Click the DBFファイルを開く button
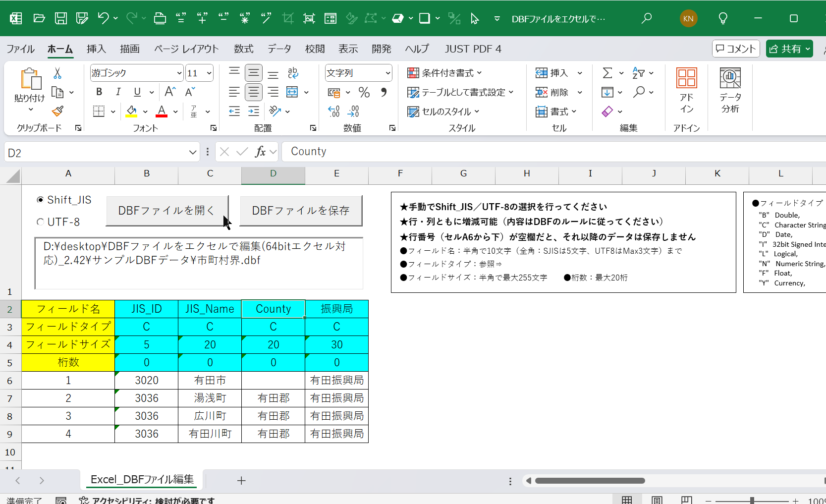Screen dimensions: 826x504 coord(167,211)
